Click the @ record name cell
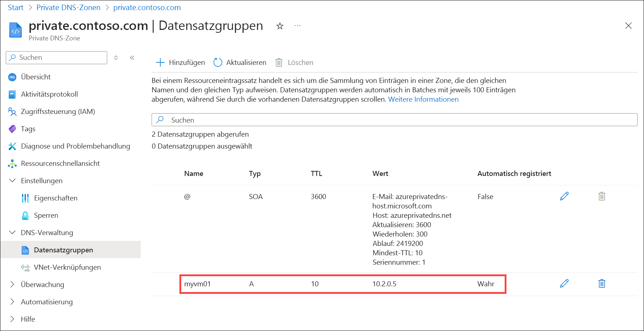Screen dimensions: 644x331 click(x=187, y=197)
